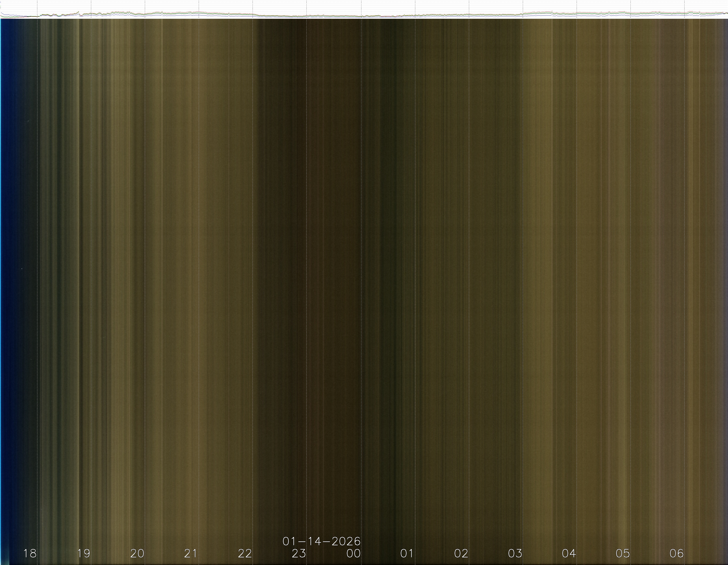Viewport: 728px width, 565px height.
Task: Click the 01-14-2026 date label
Action: pyautogui.click(x=321, y=541)
